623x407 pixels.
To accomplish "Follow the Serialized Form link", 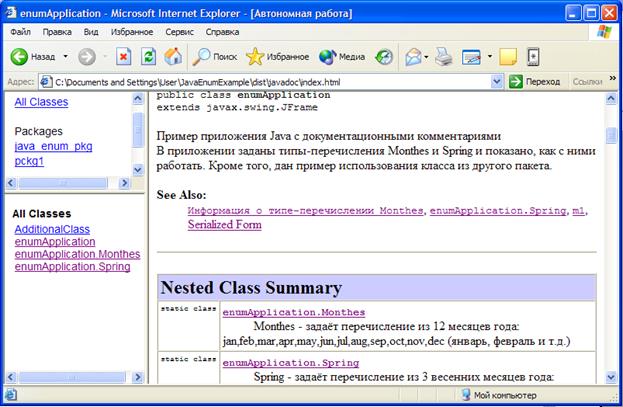I will (224, 225).
